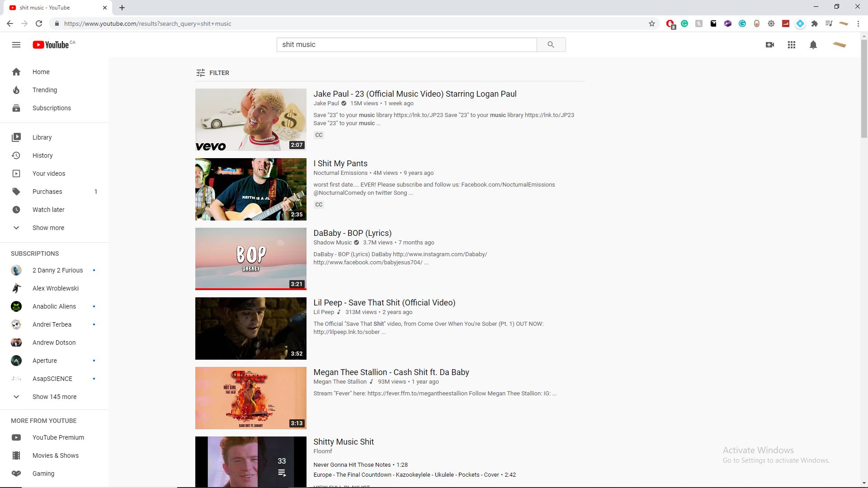
Task: Open the hamburger guide menu
Action: click(16, 45)
